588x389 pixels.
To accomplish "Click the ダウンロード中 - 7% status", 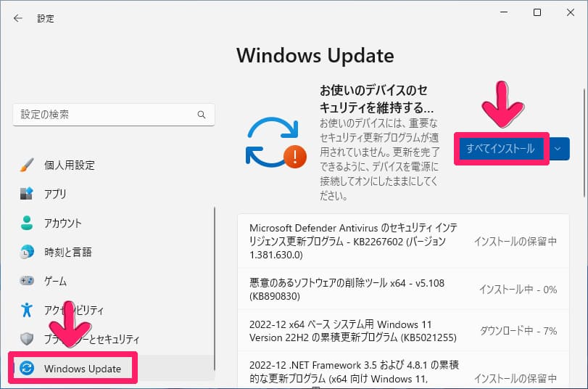I will click(518, 331).
